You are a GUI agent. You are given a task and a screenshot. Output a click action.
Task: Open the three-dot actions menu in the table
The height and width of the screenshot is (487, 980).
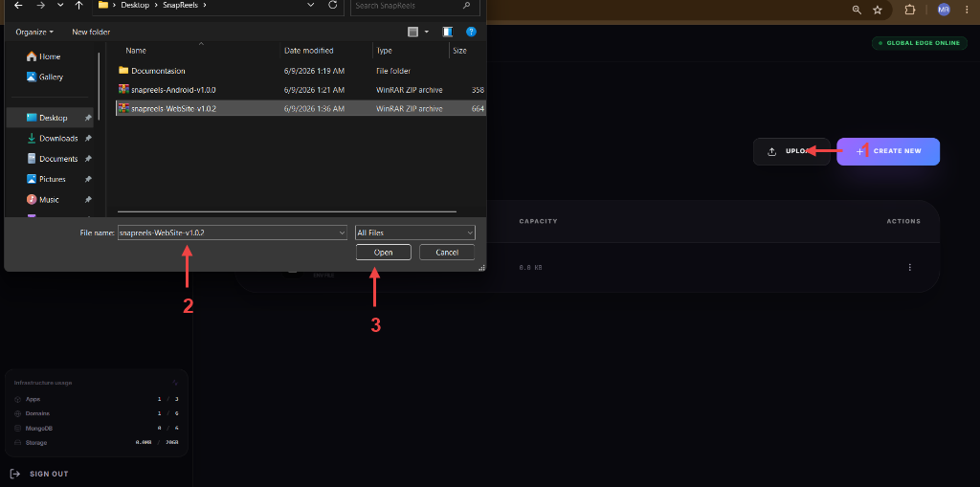(x=909, y=268)
